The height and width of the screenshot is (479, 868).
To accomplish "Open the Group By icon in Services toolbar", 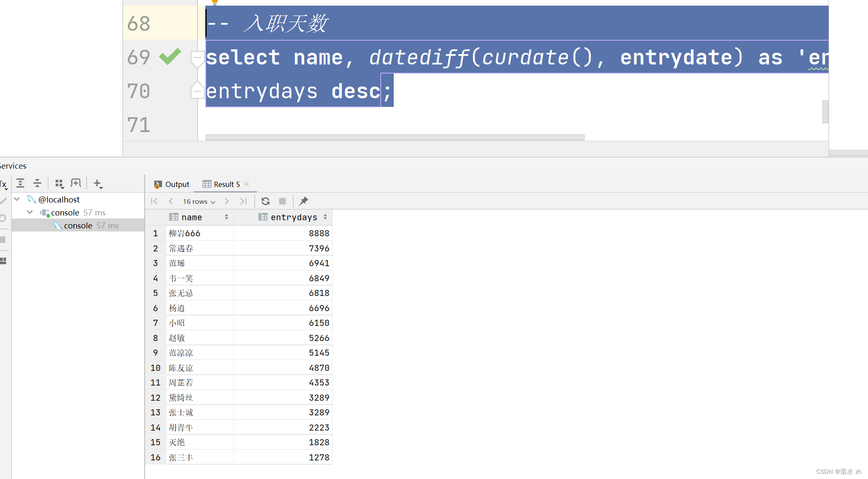I will 59,183.
